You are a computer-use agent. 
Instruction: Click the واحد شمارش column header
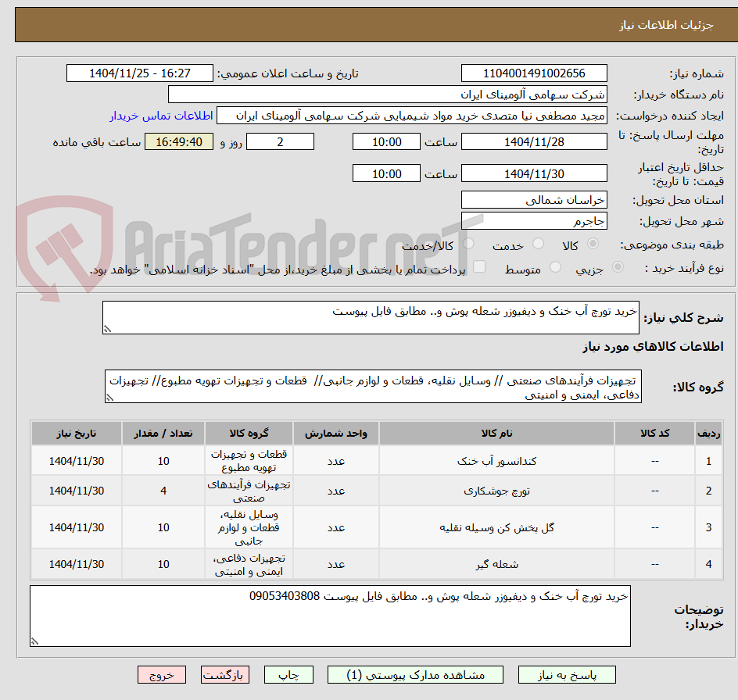(336, 434)
